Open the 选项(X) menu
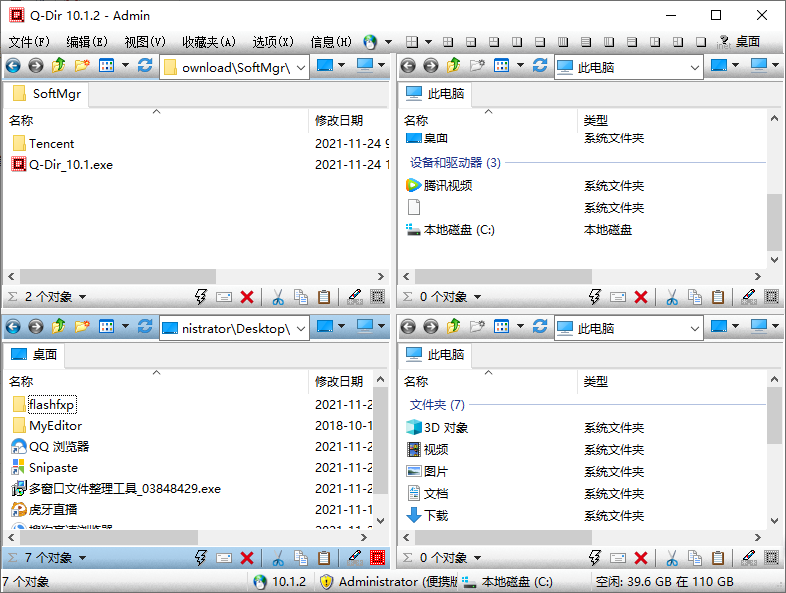This screenshot has height=593, width=786. point(273,42)
